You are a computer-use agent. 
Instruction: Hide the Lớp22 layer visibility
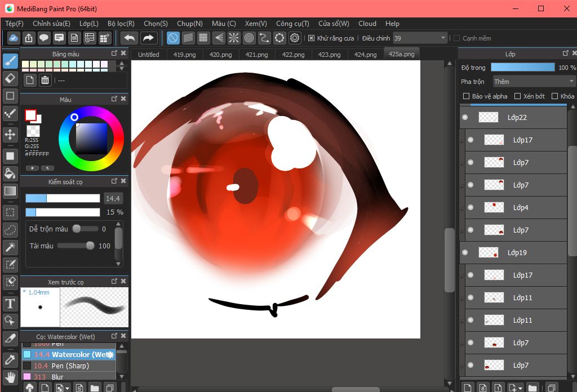(465, 118)
